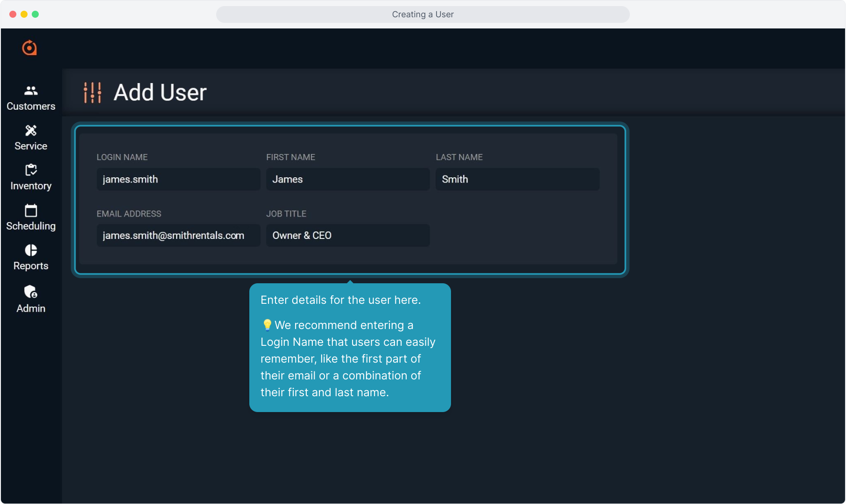
Task: Open the Inventory clipboard icon
Action: click(31, 170)
